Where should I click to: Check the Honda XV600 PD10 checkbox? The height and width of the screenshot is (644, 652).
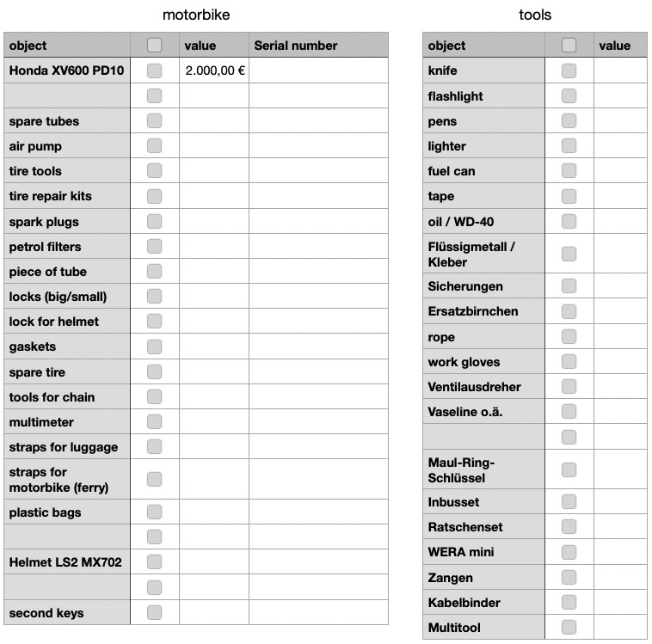(x=154, y=71)
